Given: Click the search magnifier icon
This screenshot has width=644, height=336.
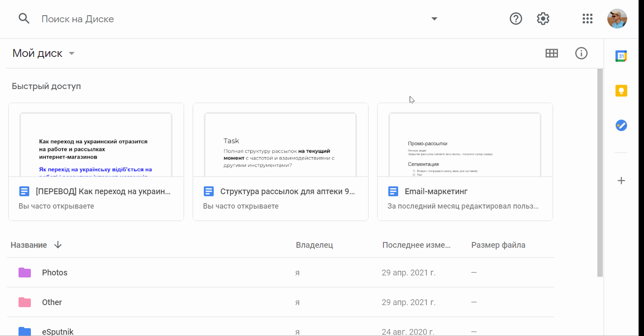Looking at the screenshot, I should coord(24,19).
